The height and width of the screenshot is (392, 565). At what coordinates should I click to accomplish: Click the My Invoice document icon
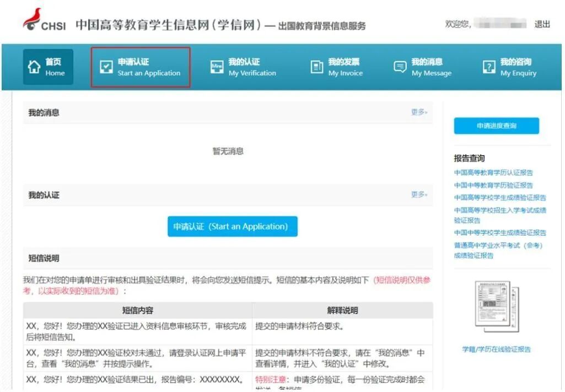pos(317,67)
